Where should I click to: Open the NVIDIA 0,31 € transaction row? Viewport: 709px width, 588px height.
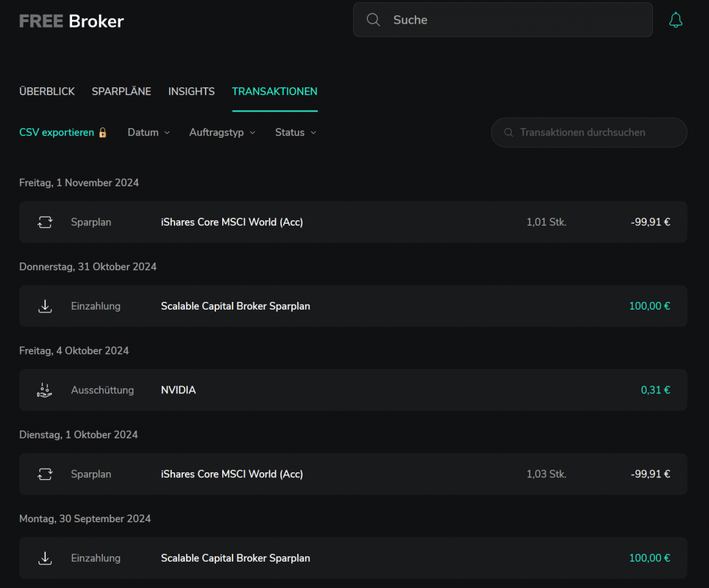(x=353, y=390)
